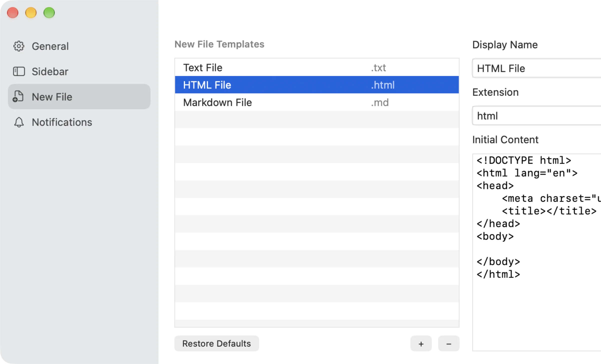601x364 pixels.
Task: Add a new template with plus button
Action: (421, 344)
